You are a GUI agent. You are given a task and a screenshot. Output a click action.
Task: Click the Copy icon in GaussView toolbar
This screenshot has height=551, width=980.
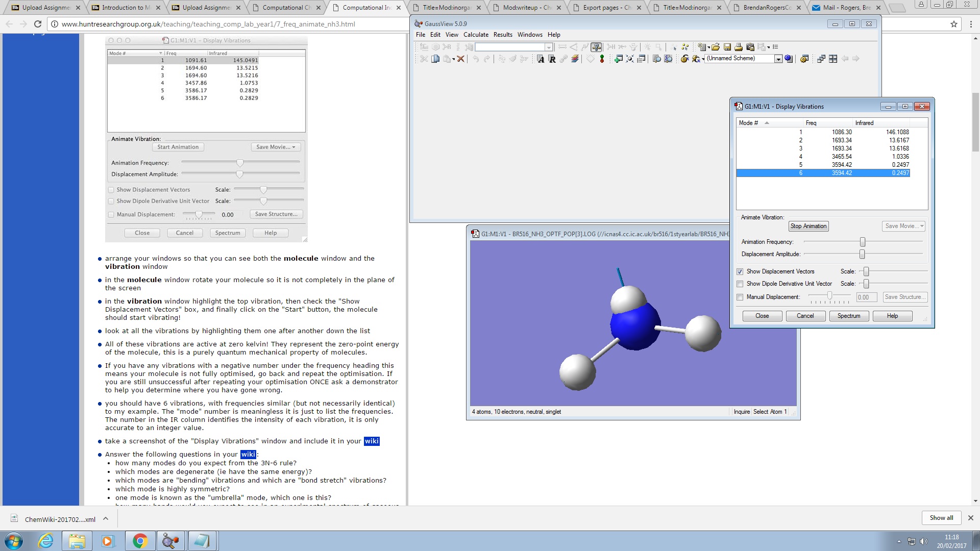click(x=435, y=59)
